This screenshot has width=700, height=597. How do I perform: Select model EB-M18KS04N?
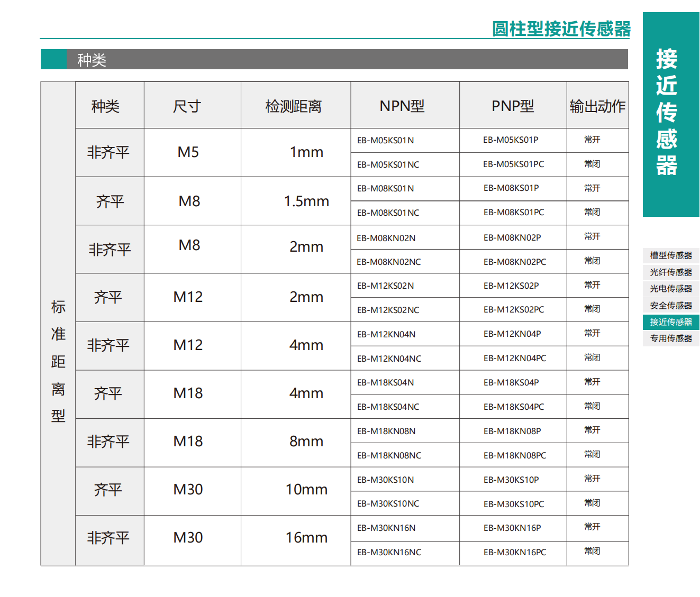click(x=385, y=382)
